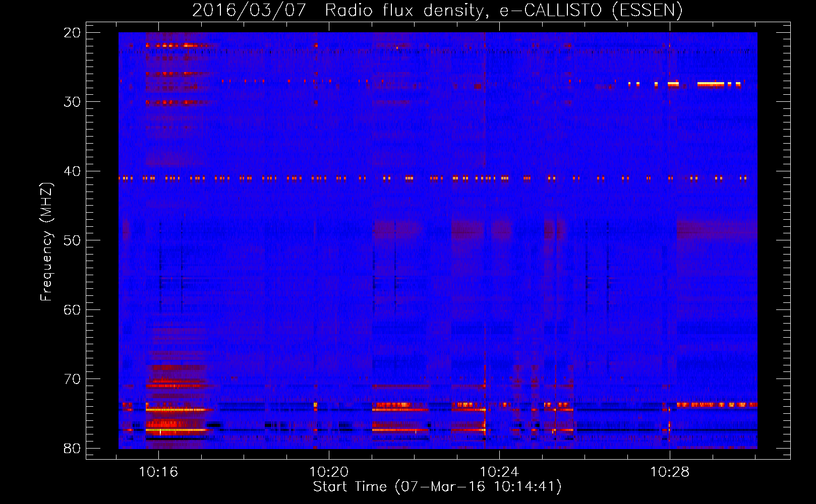
Task: Click the 30 MHz frequency tick label
Action: tap(72, 102)
